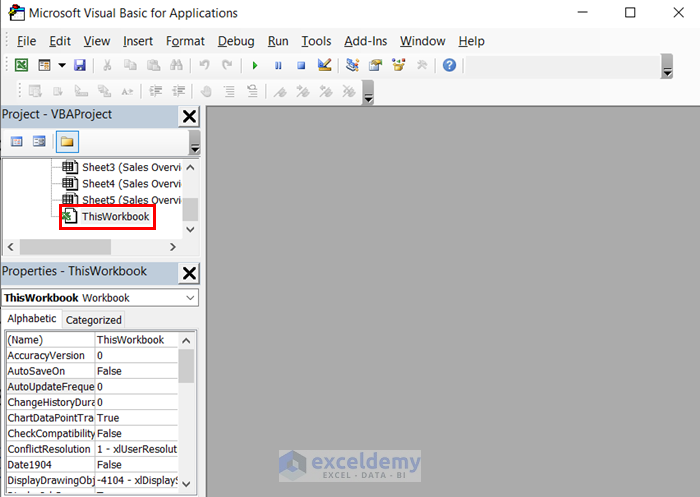
Task: Select Sheet4 (Sales Overvi… tree item
Action: click(121, 184)
